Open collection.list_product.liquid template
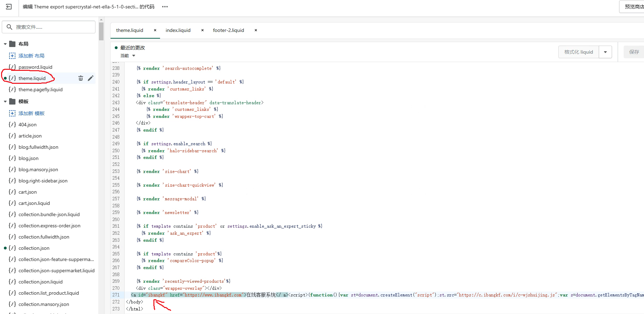This screenshot has width=644, height=314. pos(48,293)
